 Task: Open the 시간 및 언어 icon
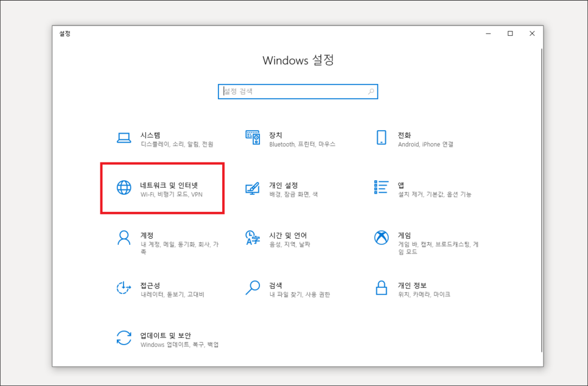coord(253,238)
